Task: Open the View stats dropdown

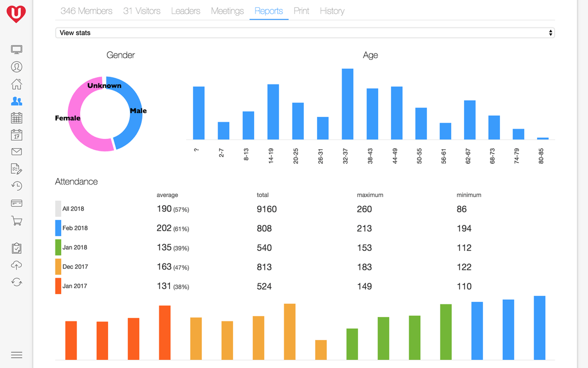Action: pyautogui.click(x=305, y=33)
